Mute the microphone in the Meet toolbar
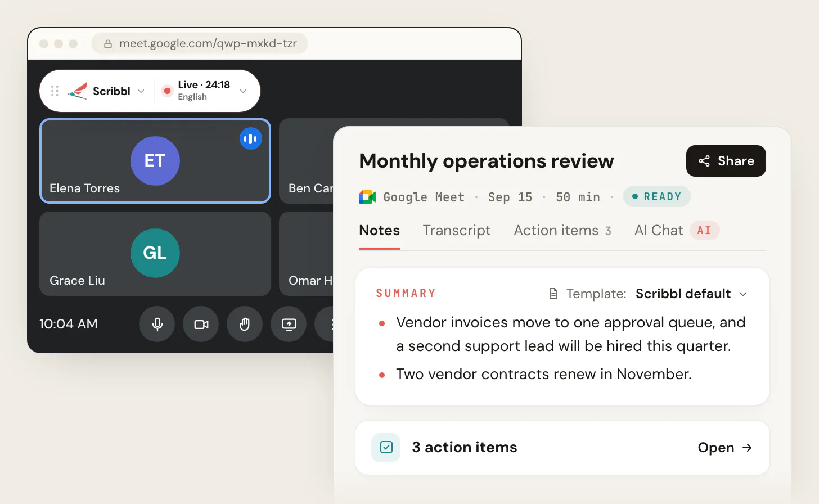This screenshot has height=504, width=819. (x=157, y=324)
